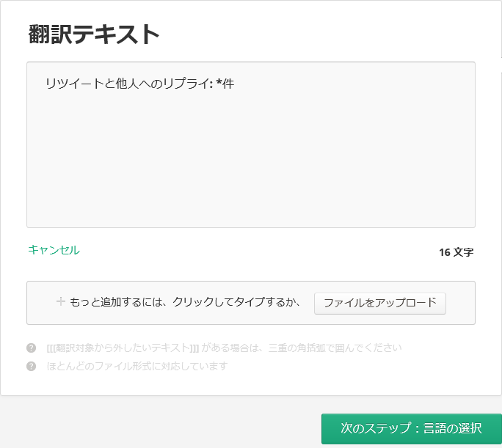502x448 pixels.
Task: Click the help icon next to file formats hint
Action: pos(31,366)
